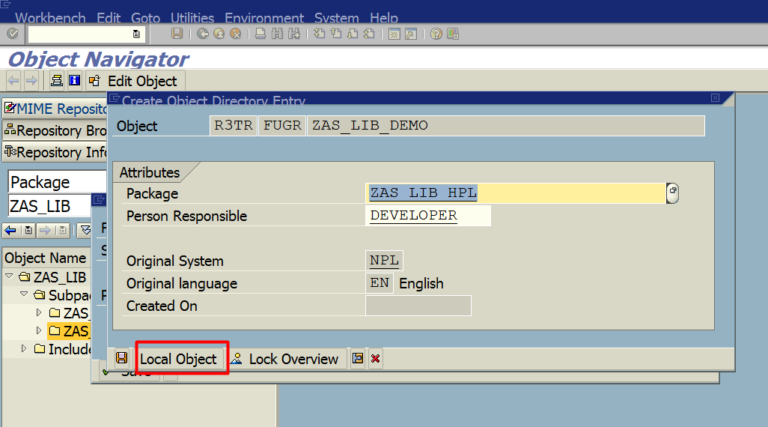Click the green Back arrow icon

pos(203,34)
